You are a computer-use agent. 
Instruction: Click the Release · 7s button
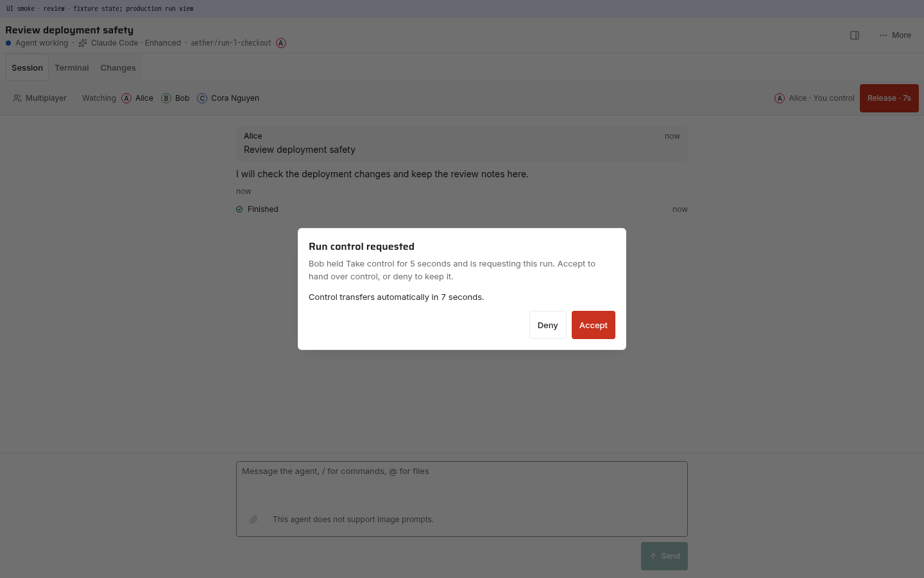tap(889, 98)
